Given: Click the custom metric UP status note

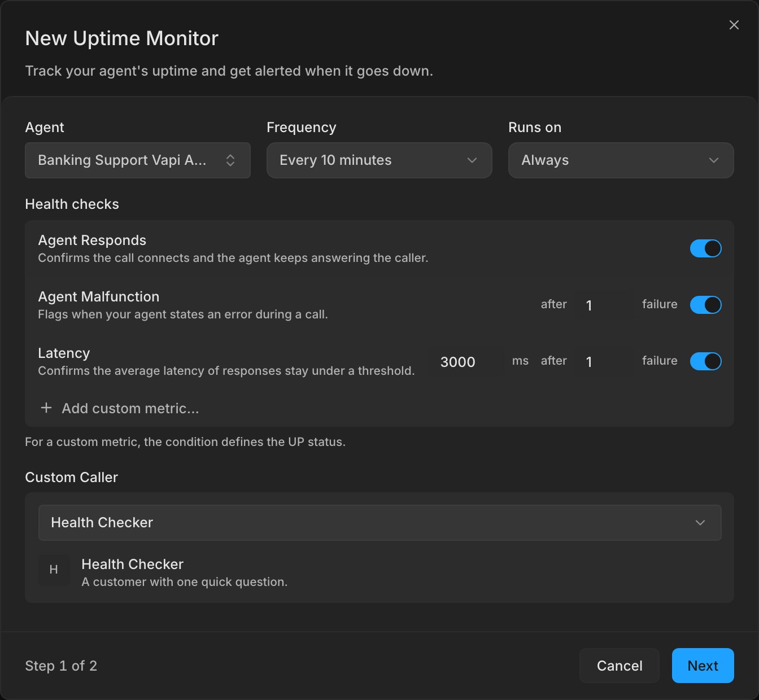Looking at the screenshot, I should [x=185, y=441].
